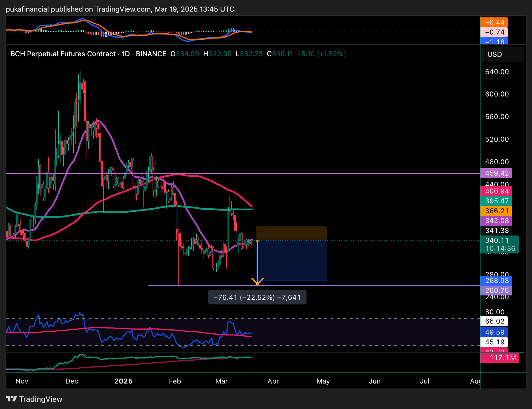Click the current price 340.11 countdown label
The image size is (532, 409).
499,244
